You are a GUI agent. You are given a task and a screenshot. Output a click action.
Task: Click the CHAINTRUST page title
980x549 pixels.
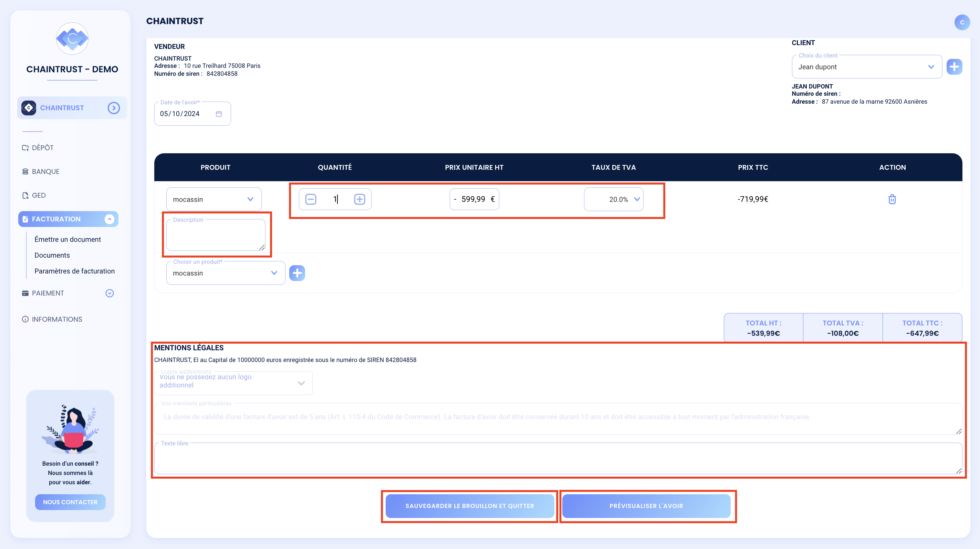[175, 21]
